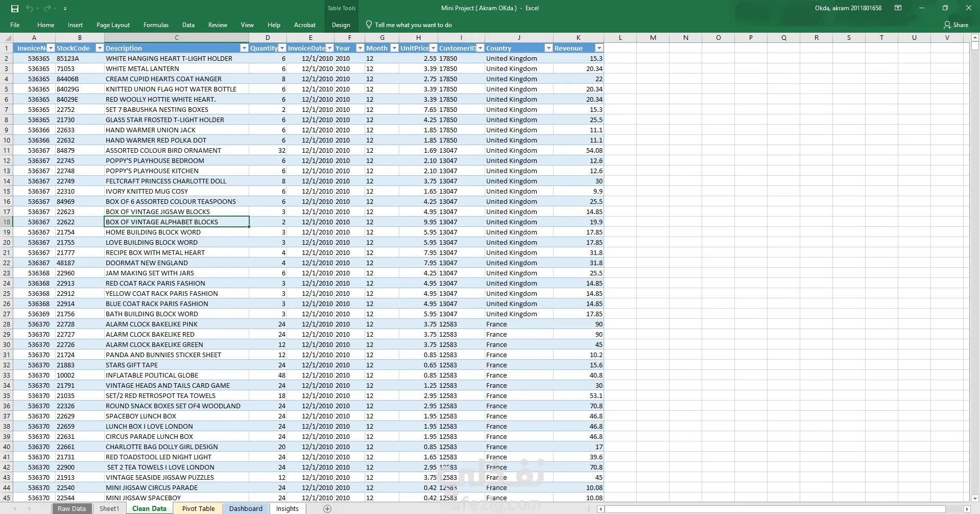Open the StockCode column filter dropdown
The image size is (980, 514).
(x=100, y=48)
